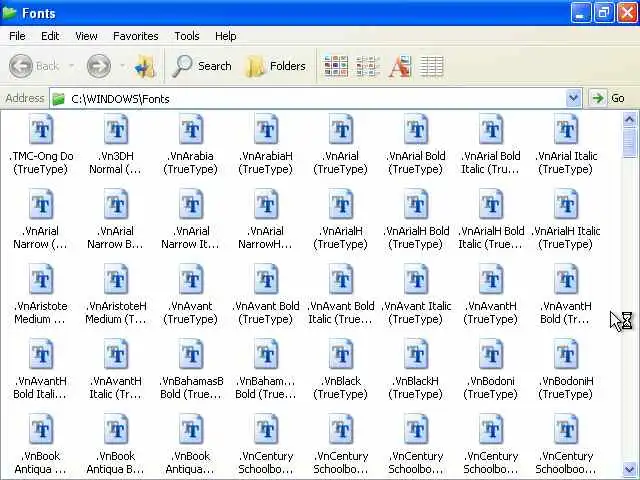Screen dimensions: 640x480
Task: Click the ".VnBaham... Bold (True..." font name
Action: click(266, 388)
